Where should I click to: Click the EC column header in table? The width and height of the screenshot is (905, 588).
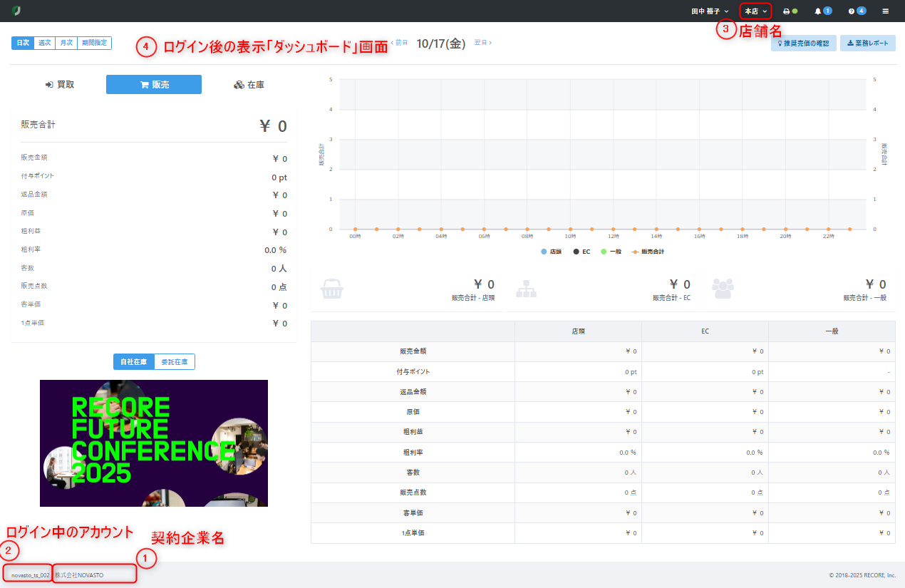pyautogui.click(x=705, y=331)
